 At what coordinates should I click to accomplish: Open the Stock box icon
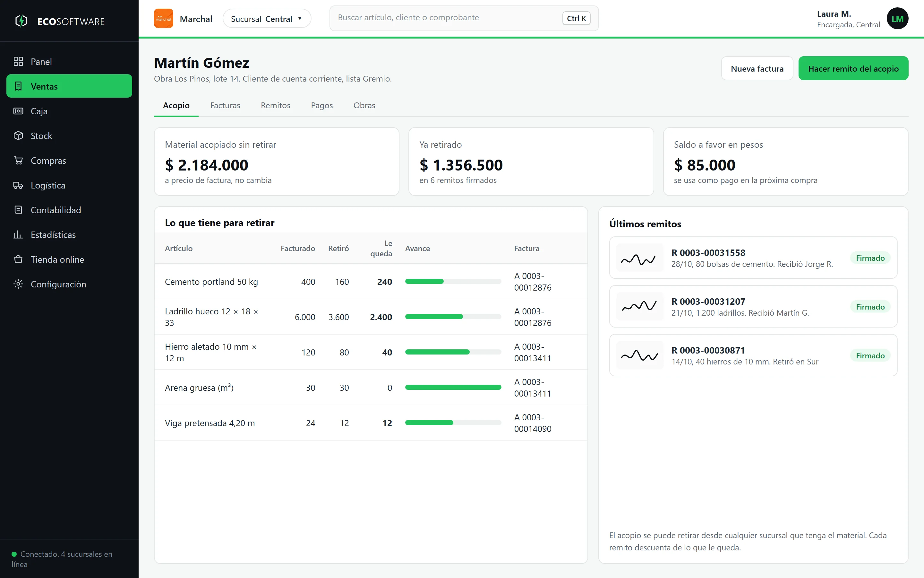[x=18, y=136]
